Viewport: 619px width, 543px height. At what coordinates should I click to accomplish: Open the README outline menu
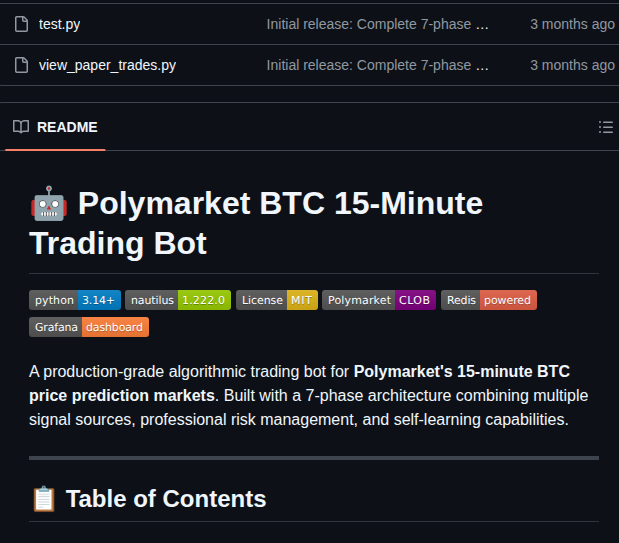click(x=606, y=127)
